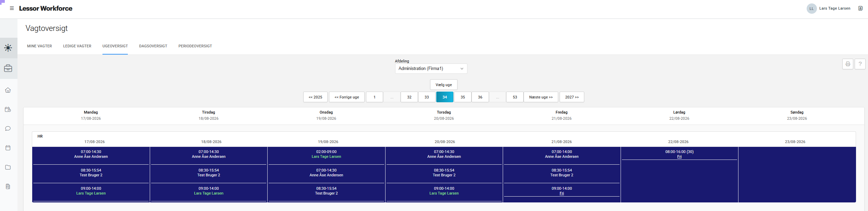The width and height of the screenshot is (868, 211).
Task: Select Thursday 09:00-14:00 Lars Tage Larsen shift
Action: coord(444,192)
